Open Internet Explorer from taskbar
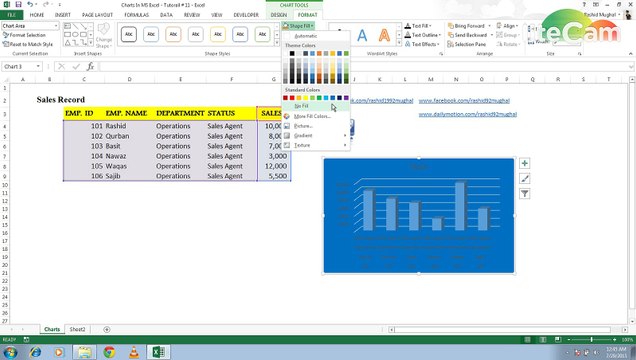Screen dimensions: 636x360 pyautogui.click(x=35, y=352)
